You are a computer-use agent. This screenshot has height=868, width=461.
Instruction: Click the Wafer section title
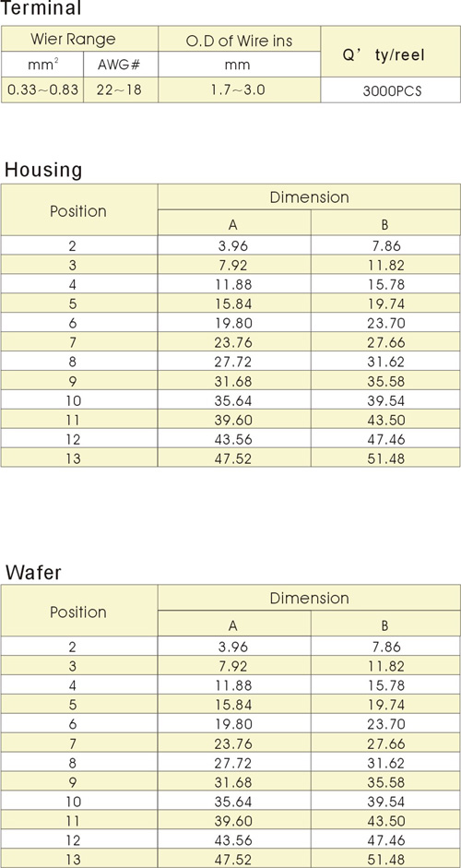pos(33,573)
